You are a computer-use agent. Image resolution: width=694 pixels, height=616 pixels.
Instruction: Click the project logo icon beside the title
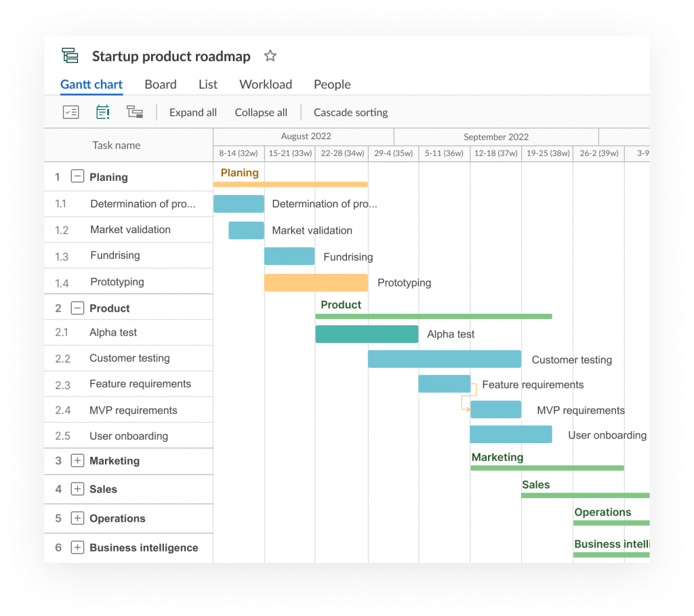coord(70,56)
